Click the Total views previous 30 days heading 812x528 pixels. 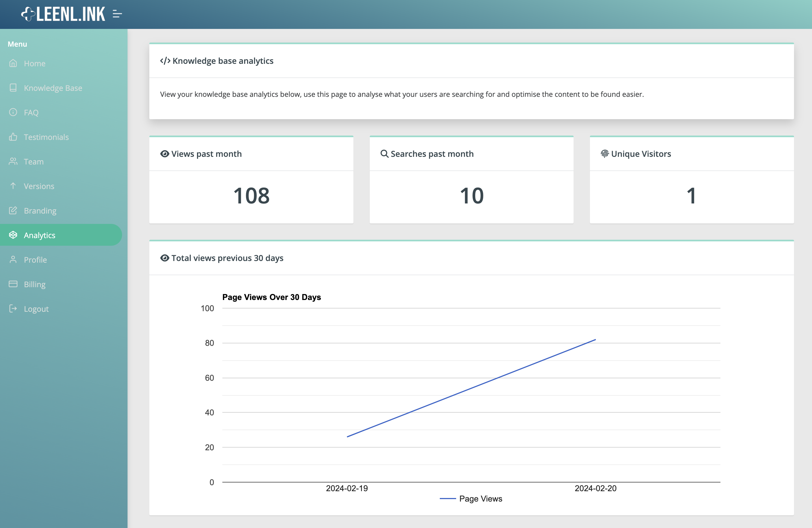tap(227, 258)
